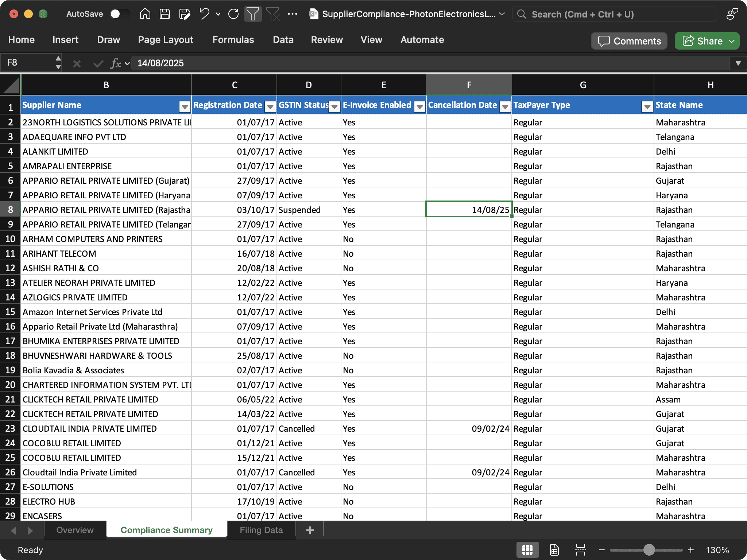Click the Save floppy disk icon
This screenshot has width=747, height=560.
pos(165,14)
